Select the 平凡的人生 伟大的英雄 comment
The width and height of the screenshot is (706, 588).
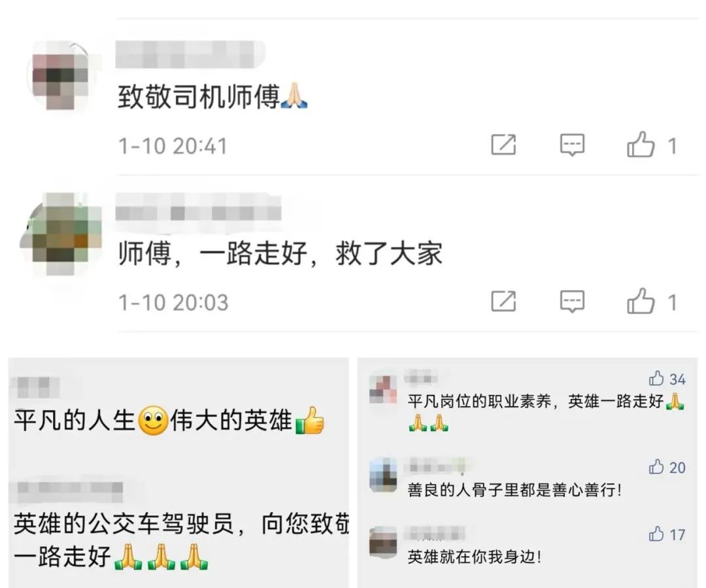click(169, 421)
